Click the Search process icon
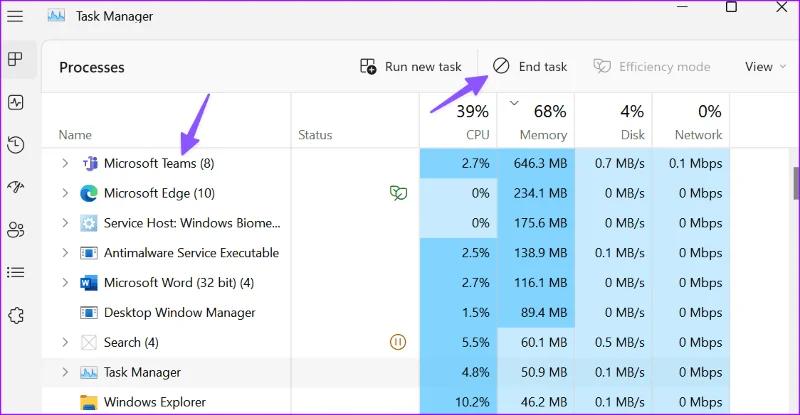 coord(89,343)
